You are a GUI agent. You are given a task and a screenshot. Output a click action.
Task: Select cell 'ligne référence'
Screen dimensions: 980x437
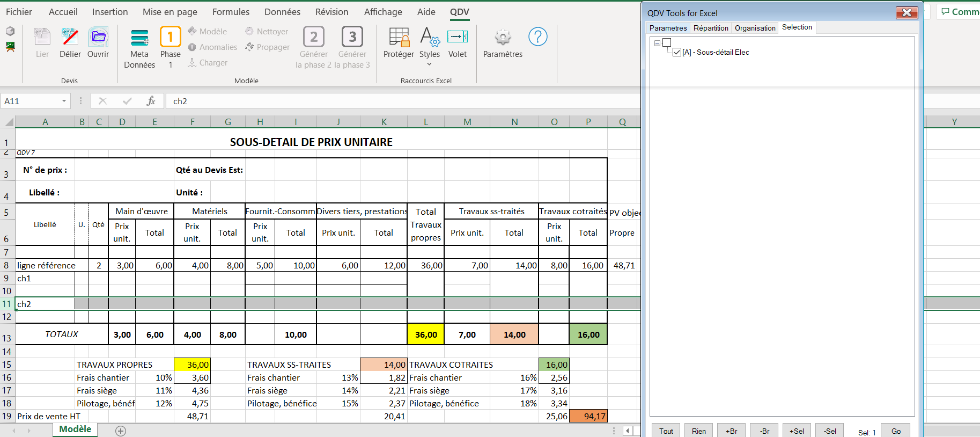point(45,265)
